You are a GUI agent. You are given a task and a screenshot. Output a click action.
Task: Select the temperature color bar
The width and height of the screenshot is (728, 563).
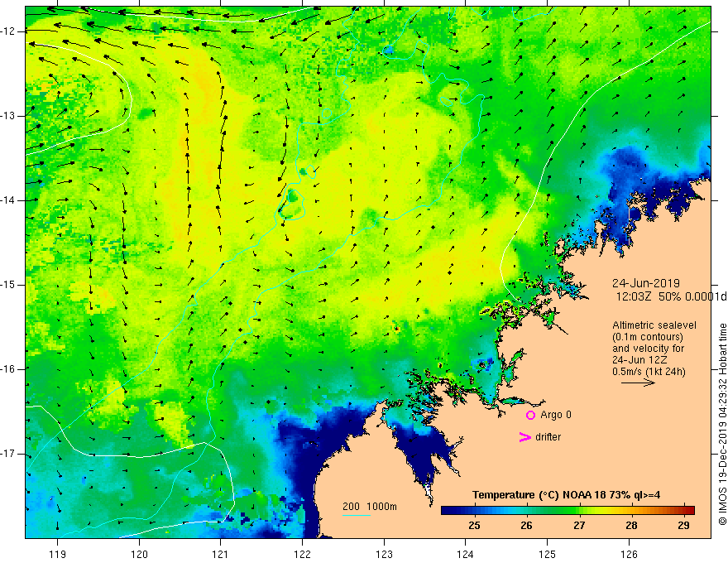point(568,510)
